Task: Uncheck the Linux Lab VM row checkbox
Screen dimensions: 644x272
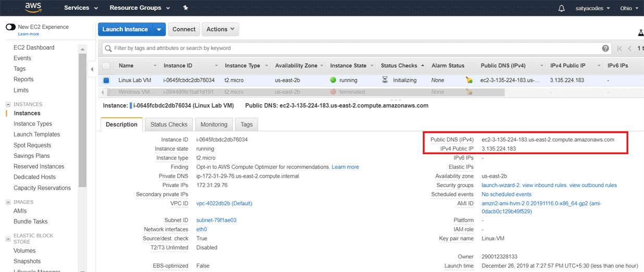Action: point(106,81)
